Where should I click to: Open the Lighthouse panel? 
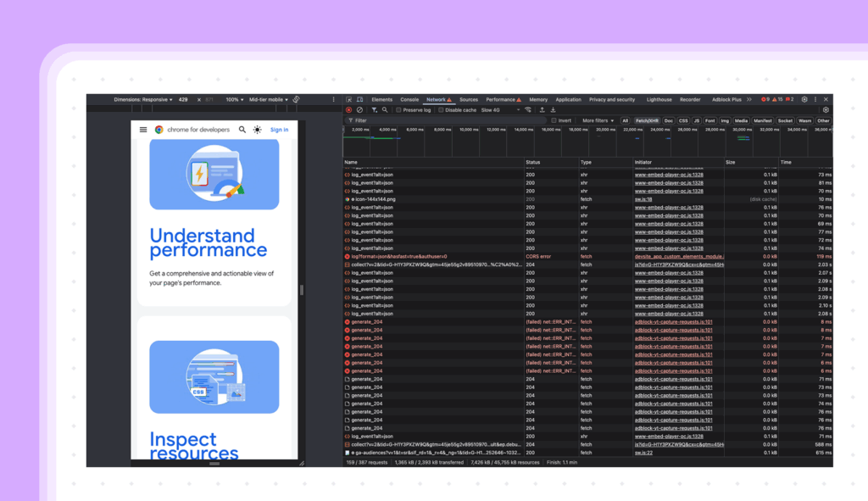click(659, 99)
